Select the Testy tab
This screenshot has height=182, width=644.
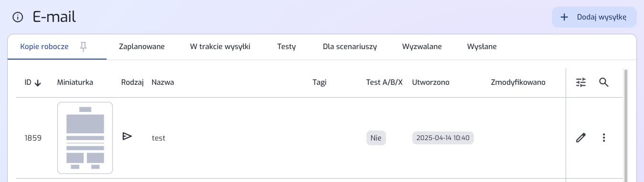coord(287,47)
